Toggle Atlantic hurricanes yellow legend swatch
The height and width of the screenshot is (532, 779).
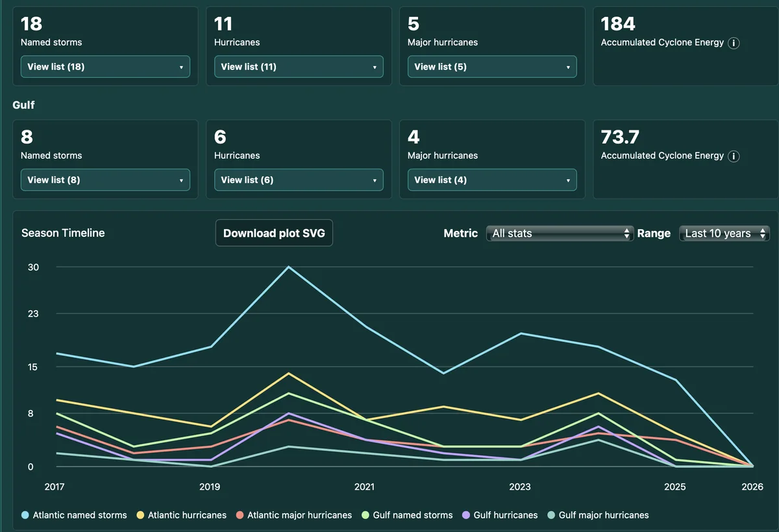pos(140,515)
